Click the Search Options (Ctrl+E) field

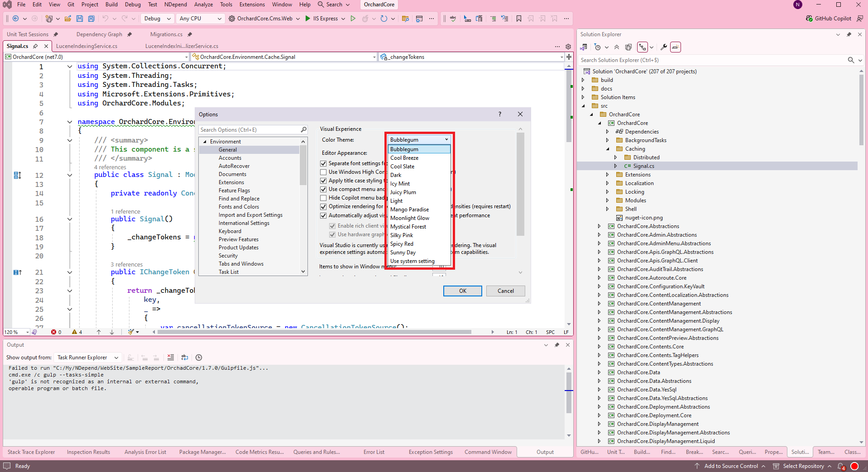pyautogui.click(x=253, y=130)
